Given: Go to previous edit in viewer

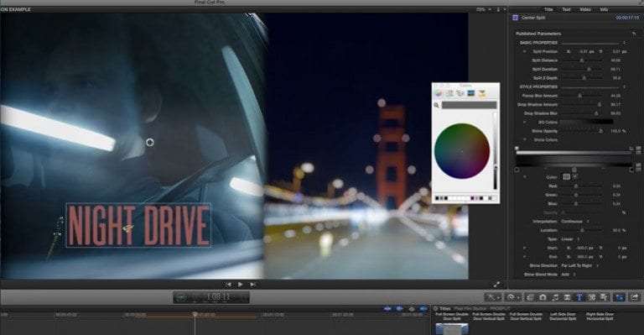Looking at the screenshot, I should pyautogui.click(x=228, y=285).
